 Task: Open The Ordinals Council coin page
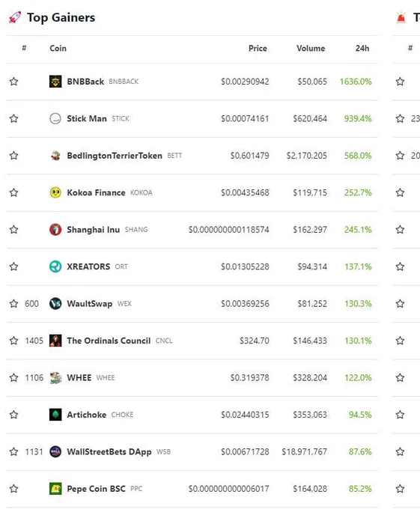click(109, 341)
